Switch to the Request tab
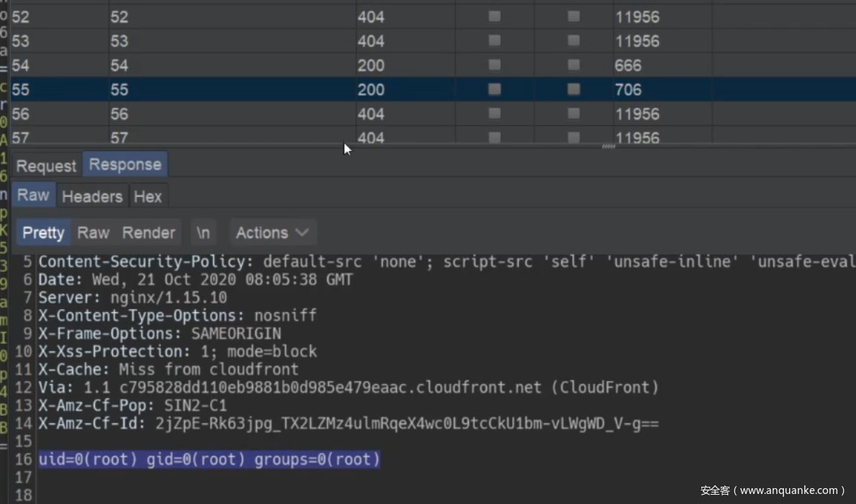Image resolution: width=856 pixels, height=504 pixels. pyautogui.click(x=46, y=166)
